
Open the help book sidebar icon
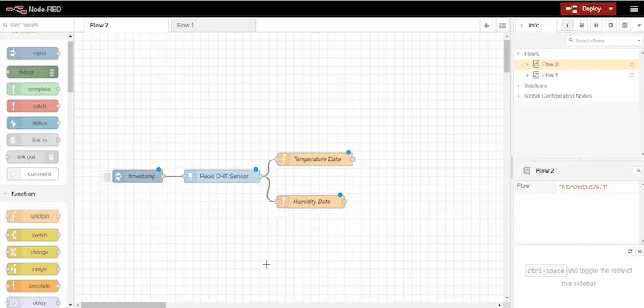tap(581, 26)
